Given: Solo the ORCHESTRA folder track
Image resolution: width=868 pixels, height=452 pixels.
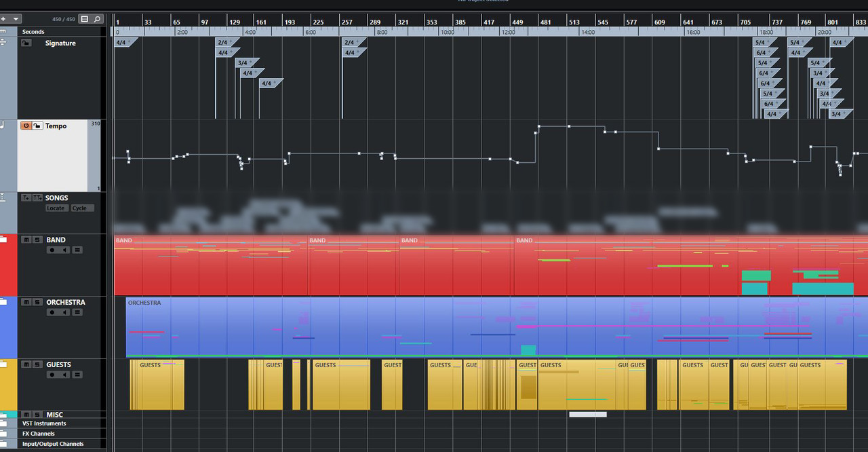Looking at the screenshot, I should (37, 302).
